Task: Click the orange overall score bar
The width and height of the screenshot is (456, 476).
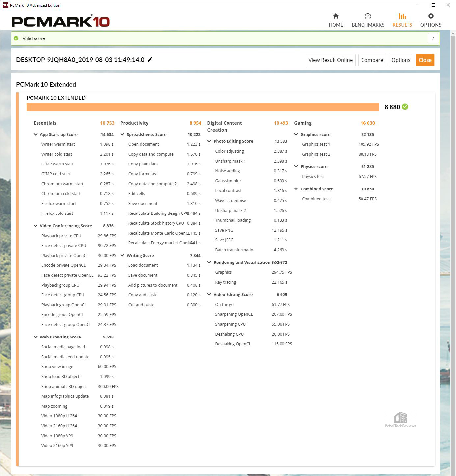Action: [x=203, y=107]
